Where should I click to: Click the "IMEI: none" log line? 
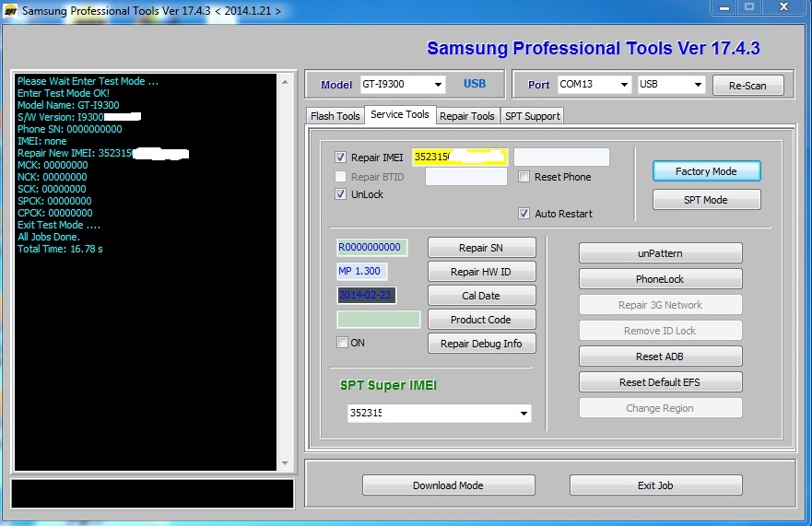[42, 141]
